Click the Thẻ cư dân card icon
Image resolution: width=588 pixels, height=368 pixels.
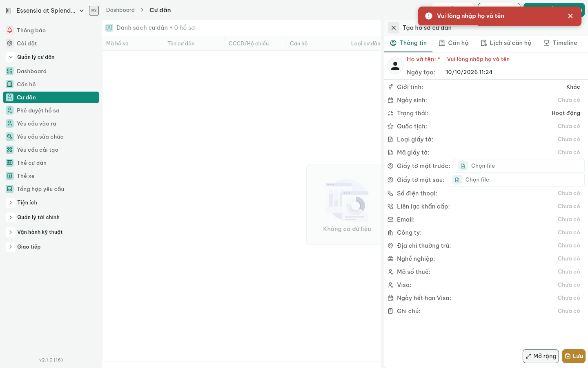click(x=10, y=163)
